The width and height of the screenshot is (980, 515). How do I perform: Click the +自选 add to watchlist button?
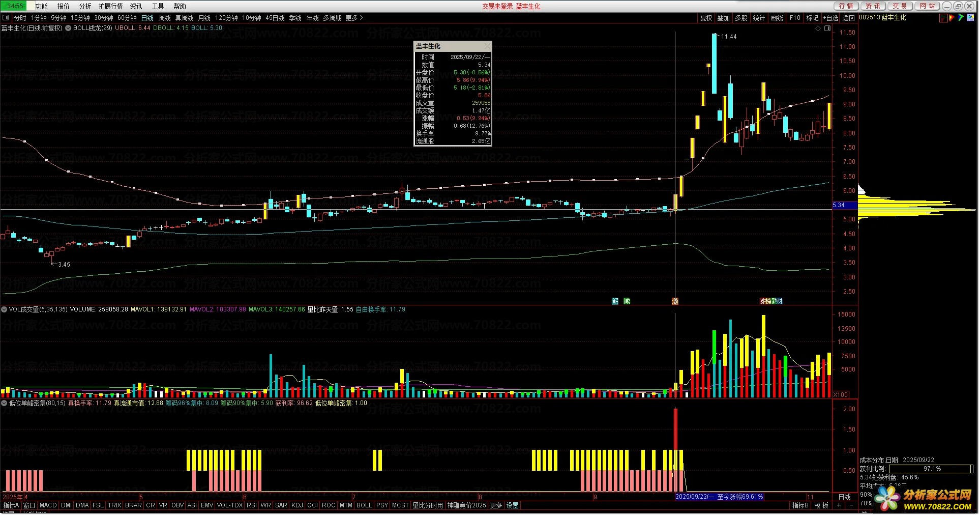[830, 18]
